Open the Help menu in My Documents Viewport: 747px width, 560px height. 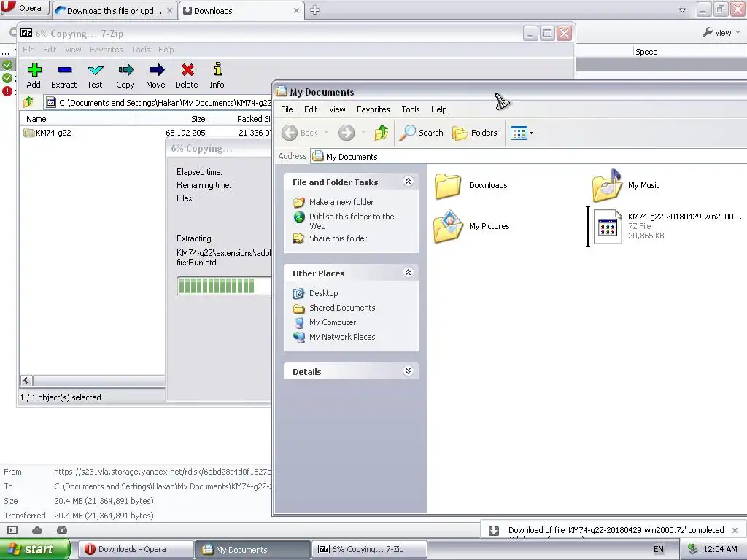pos(438,109)
